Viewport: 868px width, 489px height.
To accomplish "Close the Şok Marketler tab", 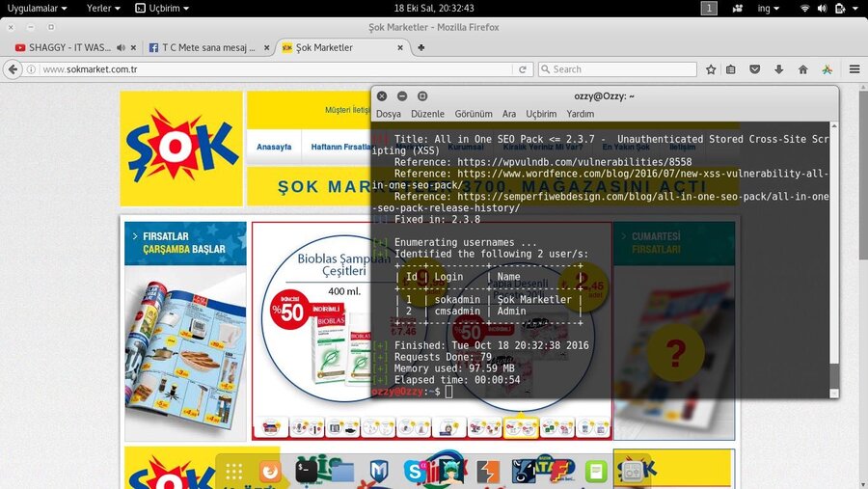I will (x=400, y=47).
